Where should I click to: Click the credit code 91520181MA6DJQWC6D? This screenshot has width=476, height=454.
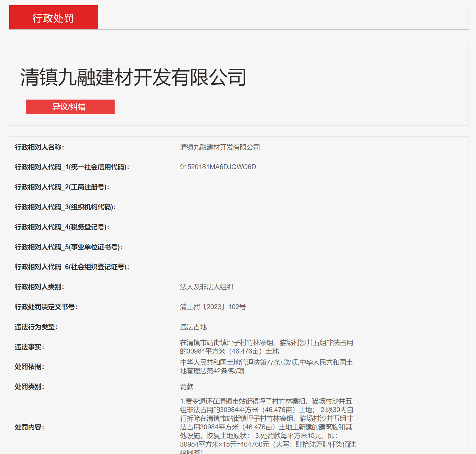218,167
